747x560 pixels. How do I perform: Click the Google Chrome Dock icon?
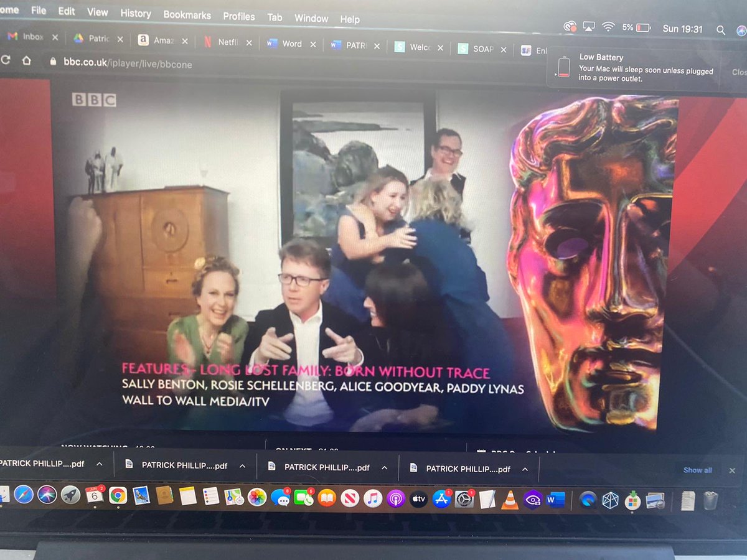pyautogui.click(x=118, y=496)
